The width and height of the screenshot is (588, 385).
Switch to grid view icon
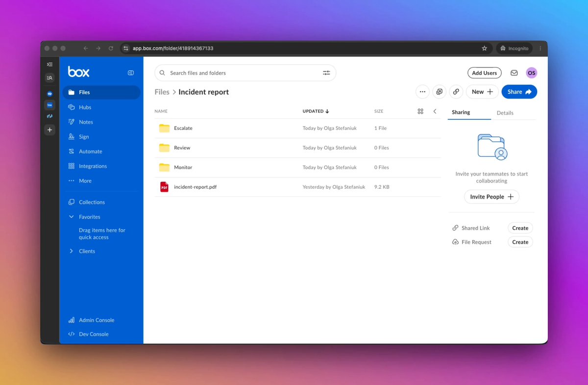[420, 111]
